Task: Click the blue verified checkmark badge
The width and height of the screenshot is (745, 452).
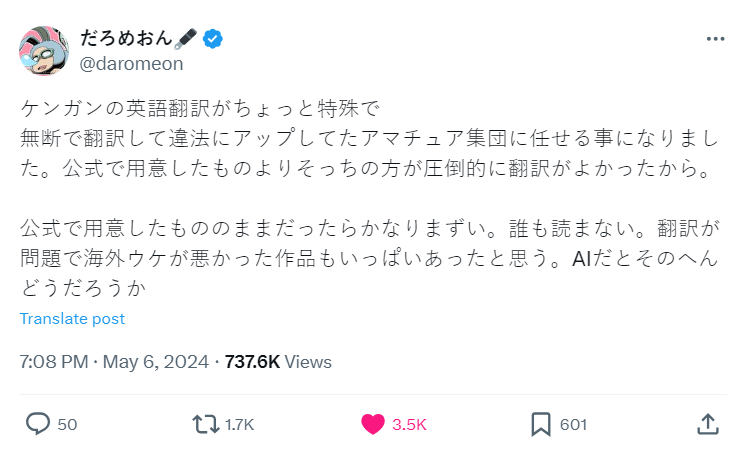Action: click(x=213, y=39)
